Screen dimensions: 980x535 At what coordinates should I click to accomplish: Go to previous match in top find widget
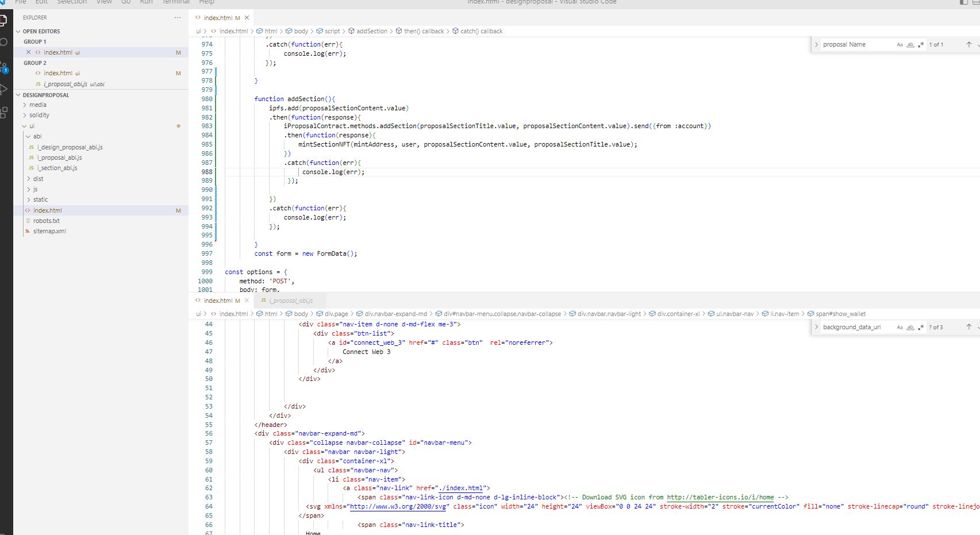pos(969,44)
